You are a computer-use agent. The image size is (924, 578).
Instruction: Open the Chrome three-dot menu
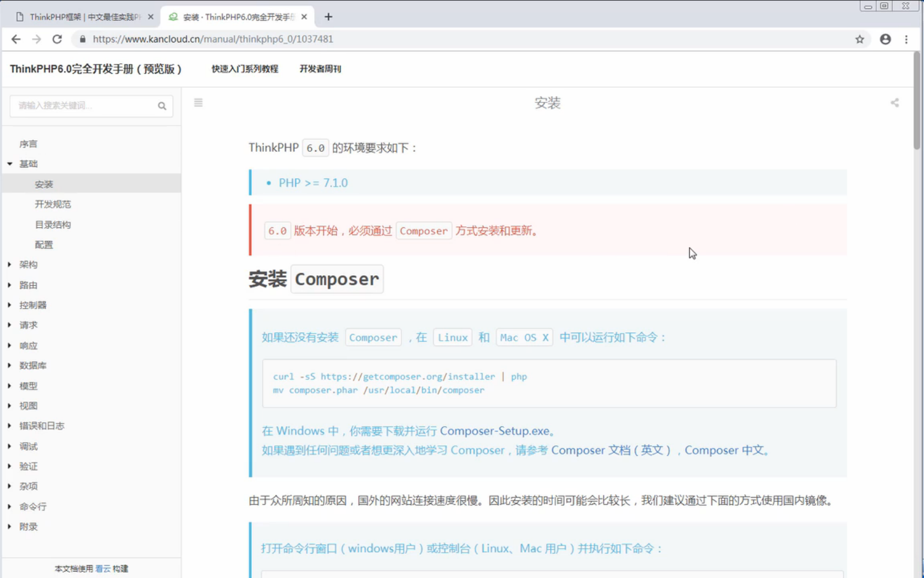(906, 39)
